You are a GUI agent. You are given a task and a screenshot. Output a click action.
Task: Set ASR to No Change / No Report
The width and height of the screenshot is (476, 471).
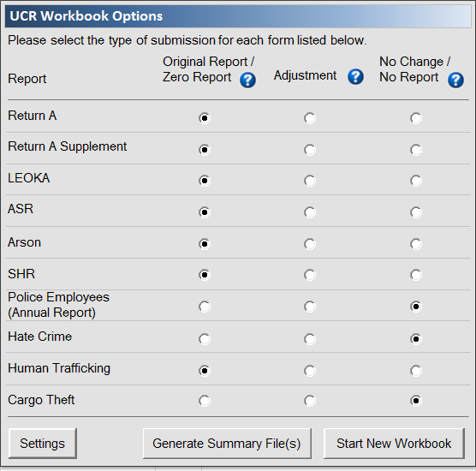416,212
